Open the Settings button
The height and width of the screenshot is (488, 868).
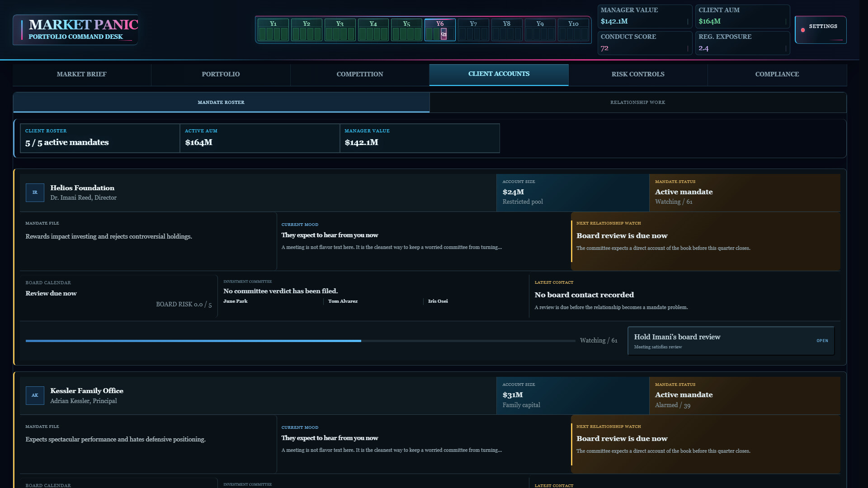[x=821, y=30]
